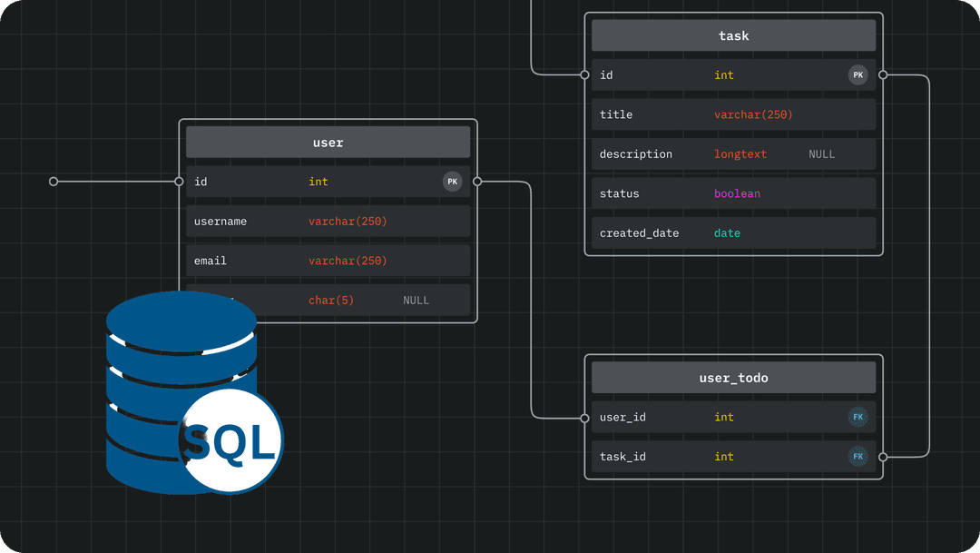Click the boolean data type
The width and height of the screenshot is (980, 553).
[x=738, y=193]
